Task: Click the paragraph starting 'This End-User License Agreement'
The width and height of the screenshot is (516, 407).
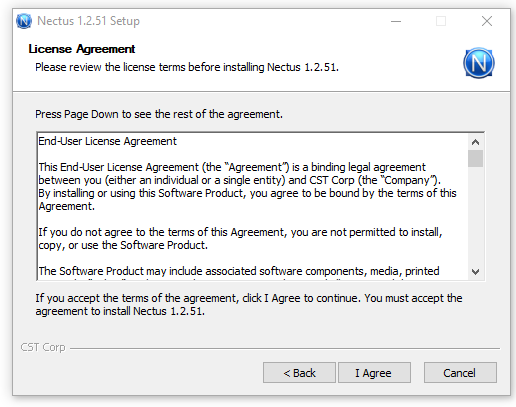Action: [x=247, y=187]
